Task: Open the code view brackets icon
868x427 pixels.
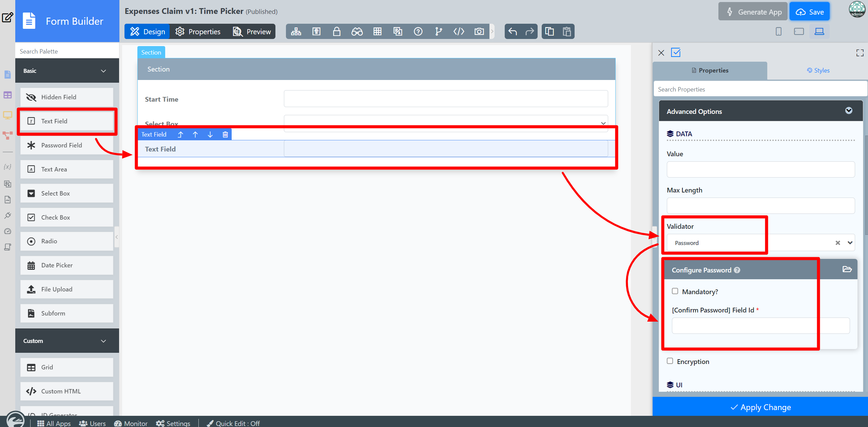Action: (459, 32)
